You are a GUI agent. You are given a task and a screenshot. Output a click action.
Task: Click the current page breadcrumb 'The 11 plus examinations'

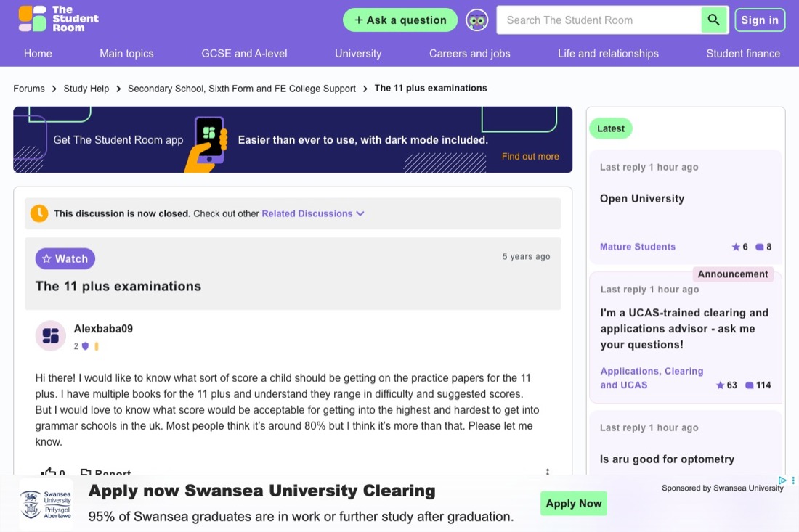(431, 88)
